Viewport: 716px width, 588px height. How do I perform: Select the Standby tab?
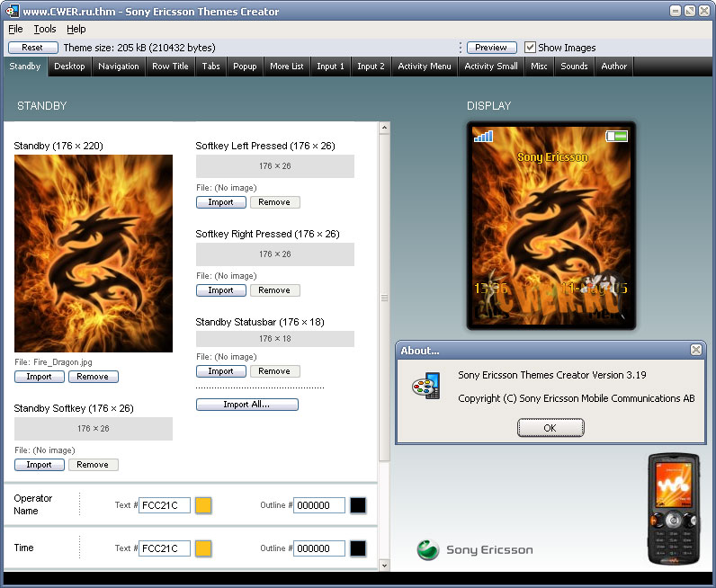[x=24, y=67]
